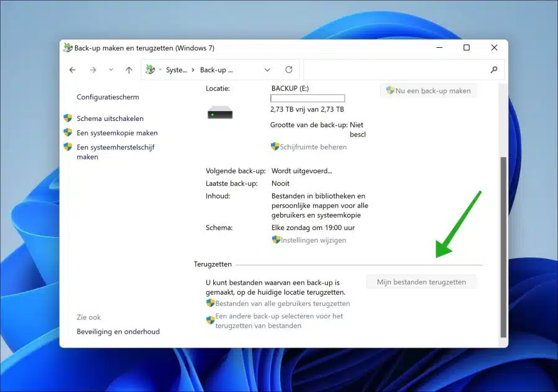Open 'Een andere back-up selecteren' link

click(279, 321)
